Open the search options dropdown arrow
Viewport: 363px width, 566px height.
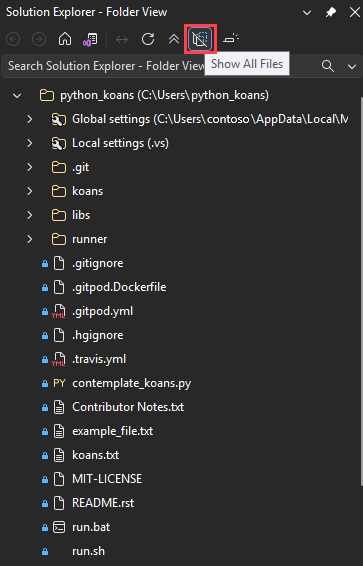[352, 66]
